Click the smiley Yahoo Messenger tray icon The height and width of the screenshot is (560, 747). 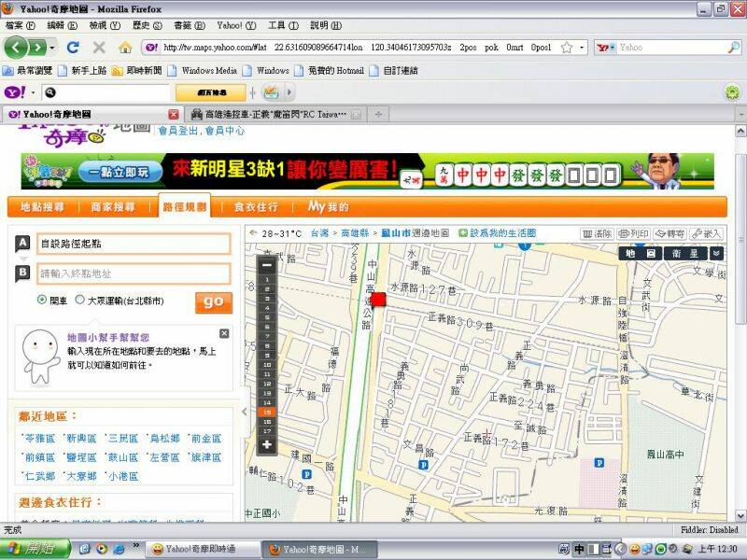tap(634, 549)
